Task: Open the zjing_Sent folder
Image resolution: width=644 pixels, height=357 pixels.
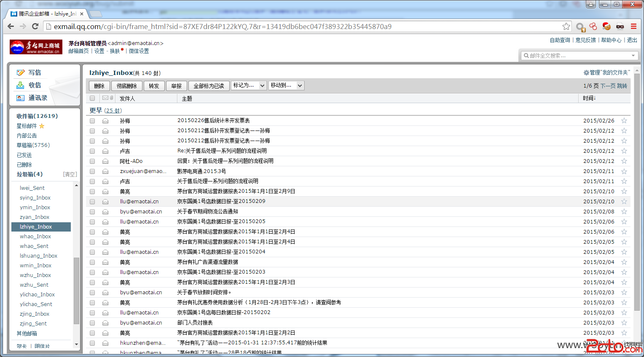Action: click(x=33, y=324)
